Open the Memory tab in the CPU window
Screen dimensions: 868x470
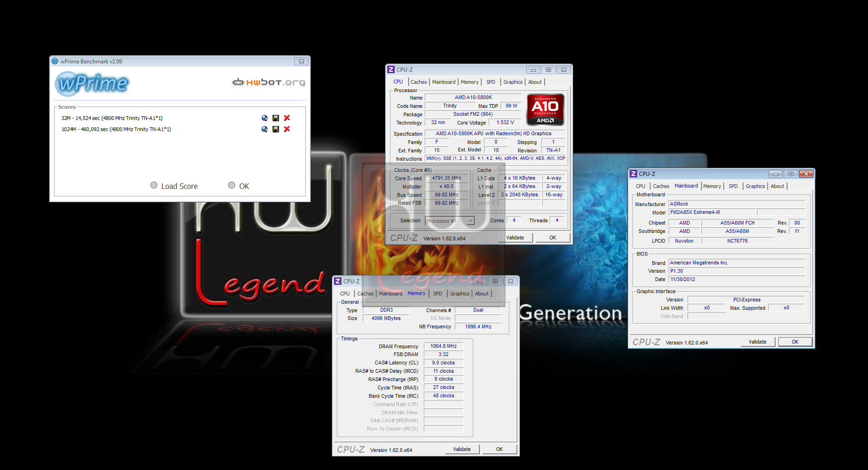click(470, 82)
